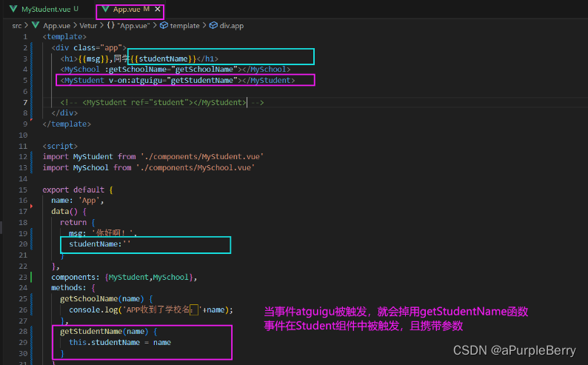Screen dimensions: 588x365
Task: Click the components registration line
Action: click(x=124, y=277)
